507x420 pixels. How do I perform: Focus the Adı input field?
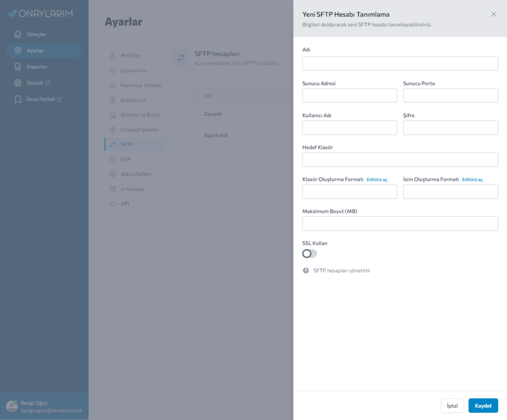coord(400,63)
